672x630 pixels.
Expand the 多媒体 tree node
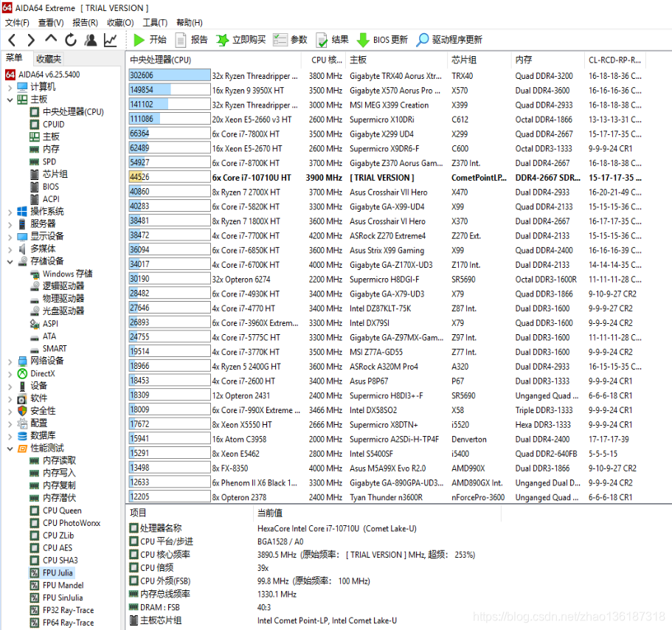[10, 249]
